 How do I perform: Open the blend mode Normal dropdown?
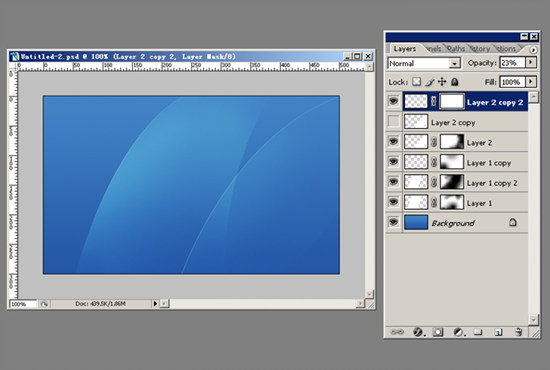454,63
